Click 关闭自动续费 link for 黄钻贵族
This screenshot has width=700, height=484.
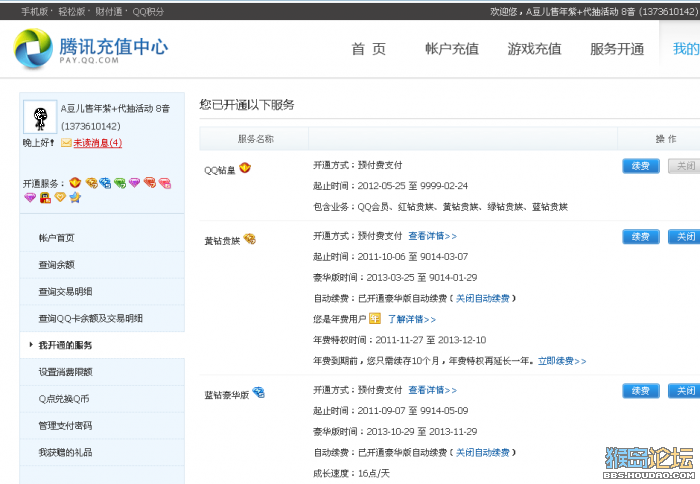[483, 298]
